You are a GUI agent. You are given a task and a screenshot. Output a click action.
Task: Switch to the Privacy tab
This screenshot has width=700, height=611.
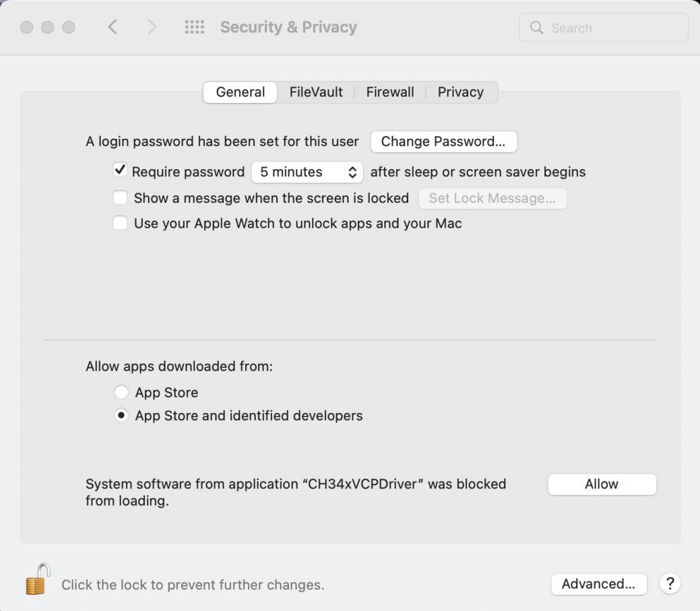pyautogui.click(x=461, y=92)
